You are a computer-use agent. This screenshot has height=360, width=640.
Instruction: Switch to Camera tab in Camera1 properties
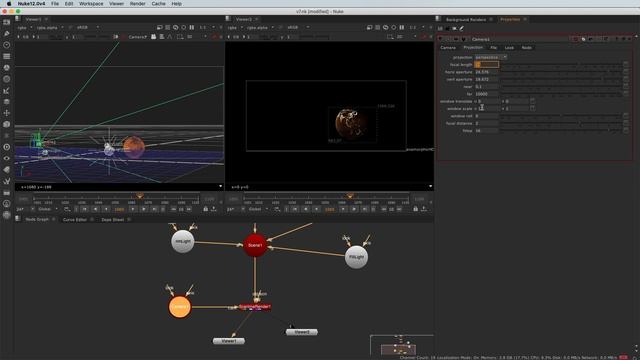(x=448, y=48)
